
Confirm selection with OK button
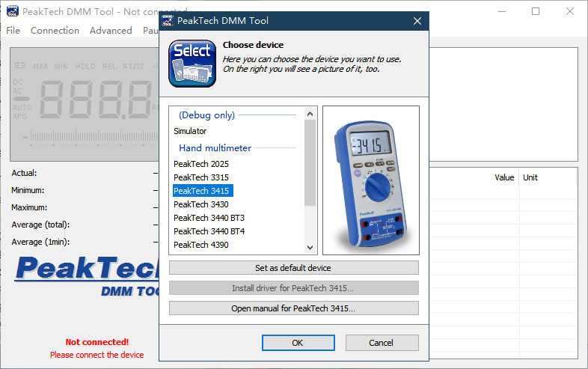pyautogui.click(x=297, y=343)
